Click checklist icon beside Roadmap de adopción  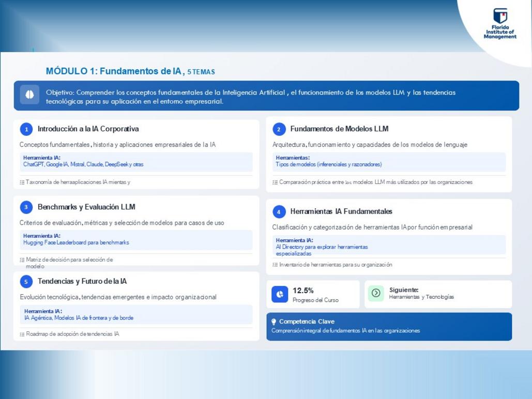pos(22,334)
